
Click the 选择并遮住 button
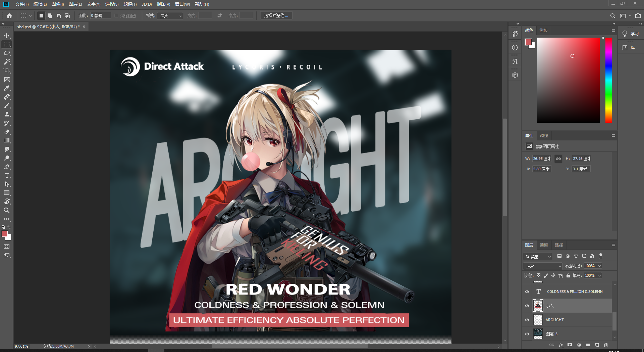(276, 15)
